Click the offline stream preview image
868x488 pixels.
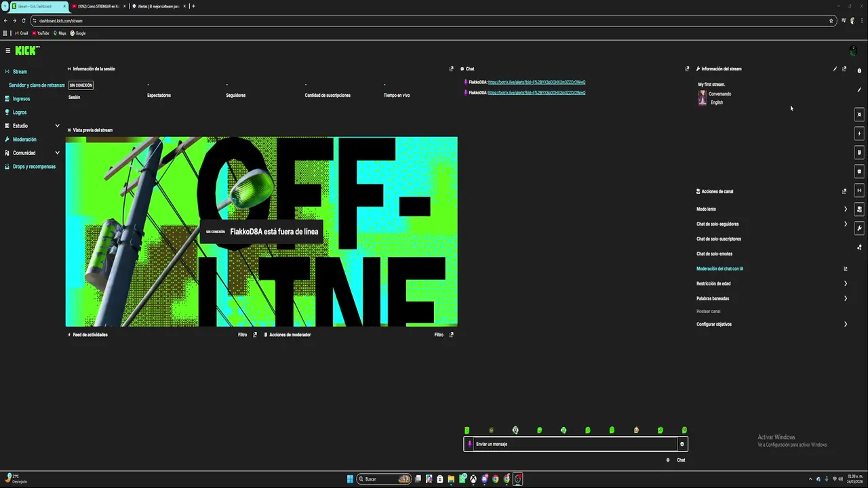[x=261, y=232]
